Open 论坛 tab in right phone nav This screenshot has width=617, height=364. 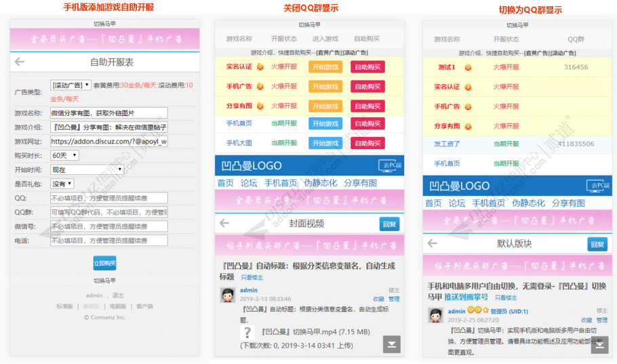click(456, 203)
